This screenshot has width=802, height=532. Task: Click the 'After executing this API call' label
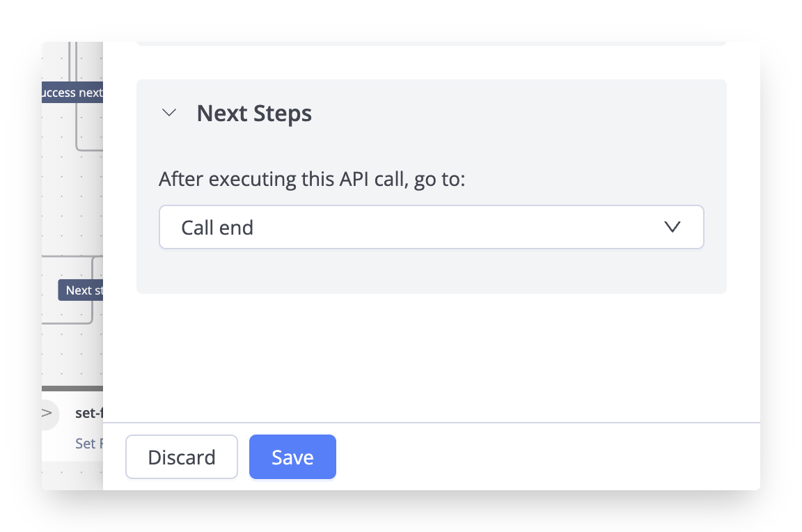point(311,179)
